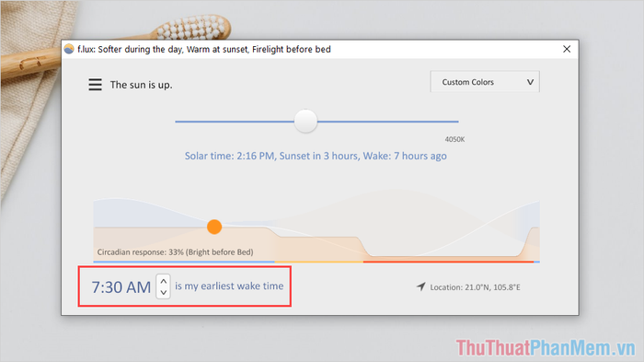Click the f.lux app icon in title bar
644x362 pixels.
[69, 49]
